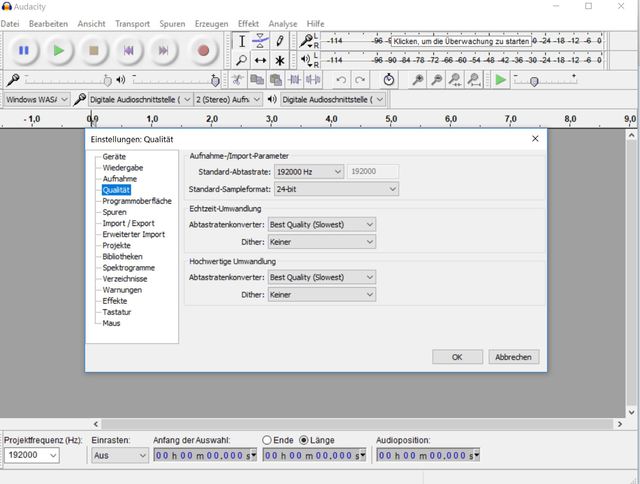
Task: Click OK in settings dialog
Action: 457,357
